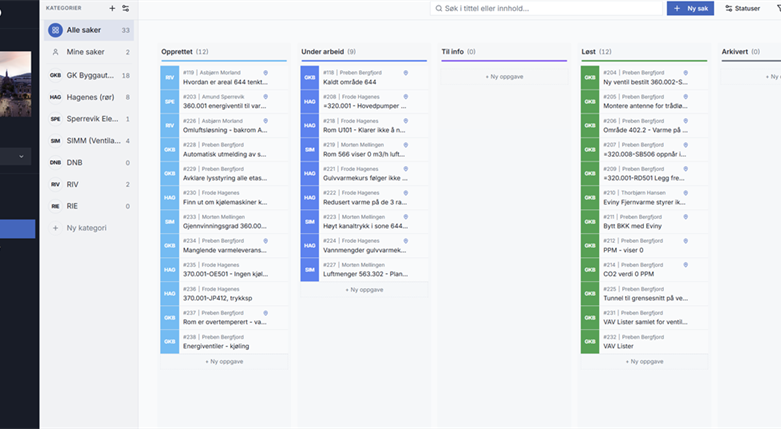This screenshot has width=781, height=429.
Task: Add a new category with plus icon
Action: click(x=112, y=8)
